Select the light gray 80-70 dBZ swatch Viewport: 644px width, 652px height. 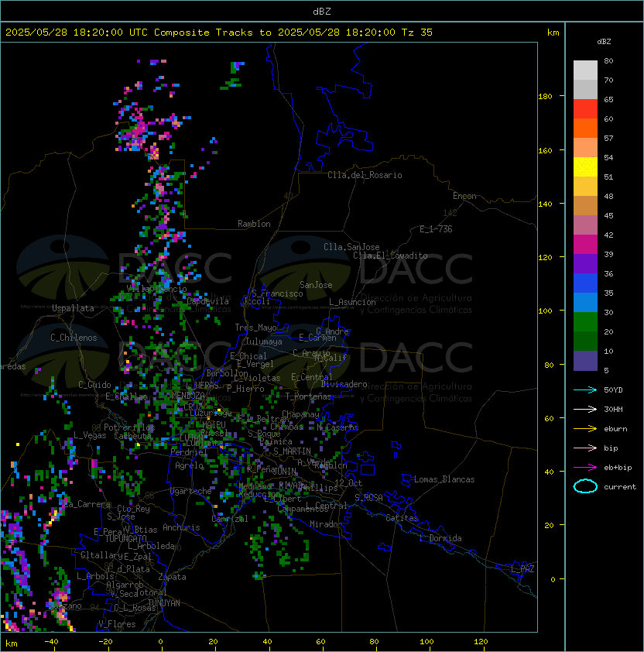click(585, 70)
